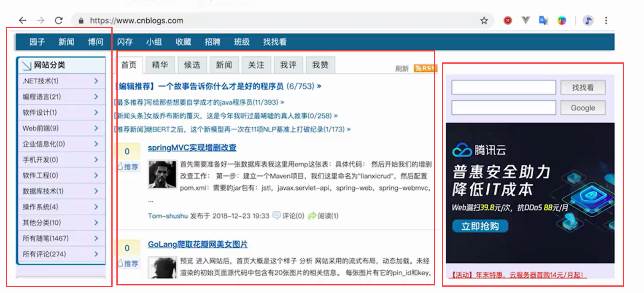644x293 pixels.
Task: Reload the page with refresh icon
Action: tap(59, 20)
